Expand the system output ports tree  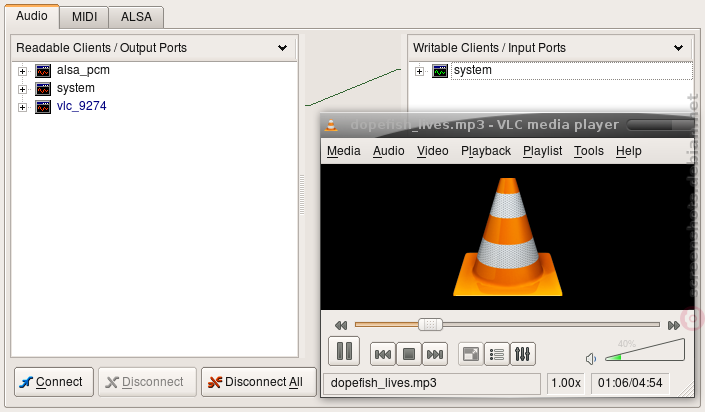[22, 89]
